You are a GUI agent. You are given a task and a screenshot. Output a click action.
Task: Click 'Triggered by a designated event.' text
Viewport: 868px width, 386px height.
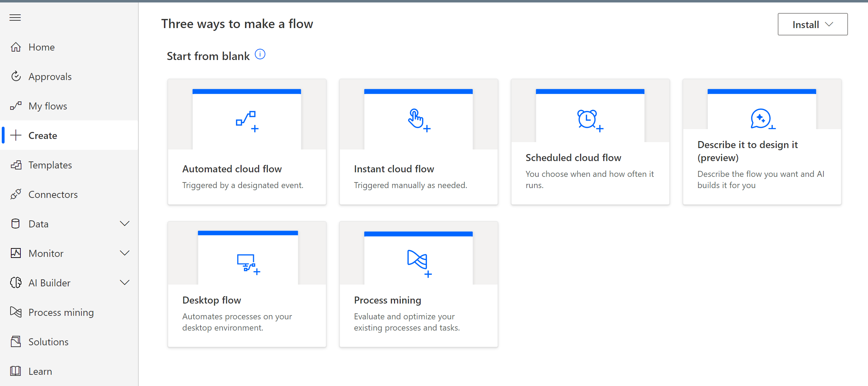[243, 185]
